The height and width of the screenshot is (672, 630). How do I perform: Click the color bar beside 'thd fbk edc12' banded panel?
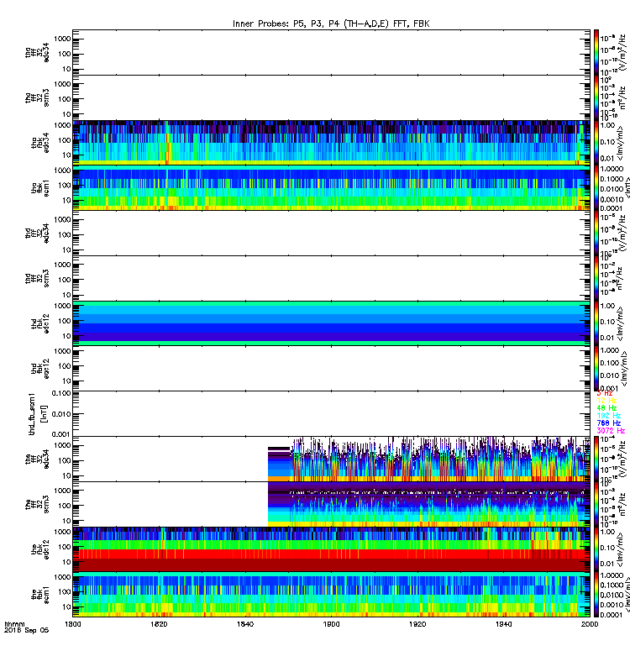tap(596, 323)
